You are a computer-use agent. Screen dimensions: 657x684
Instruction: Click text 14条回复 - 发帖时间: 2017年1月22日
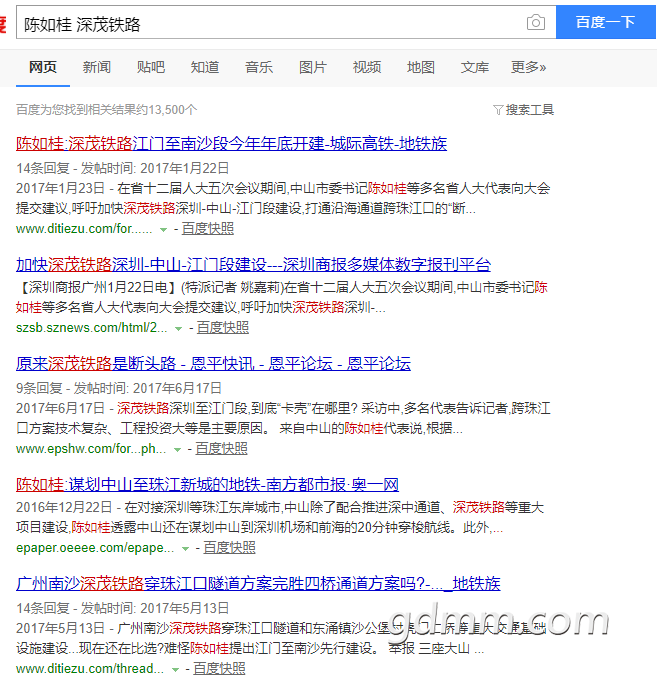click(123, 168)
